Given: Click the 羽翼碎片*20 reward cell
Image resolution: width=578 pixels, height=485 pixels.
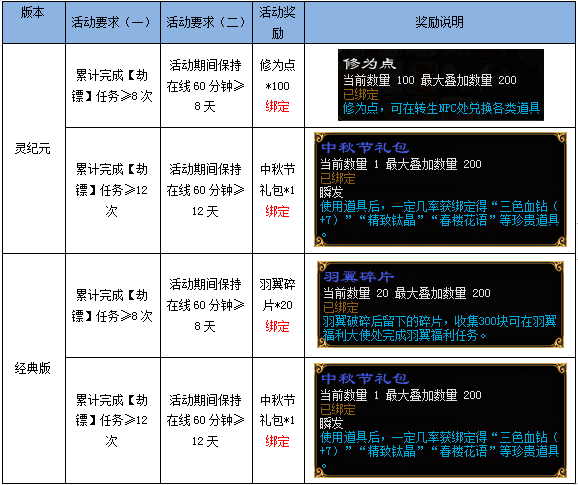Looking at the screenshot, I should 278,306.
